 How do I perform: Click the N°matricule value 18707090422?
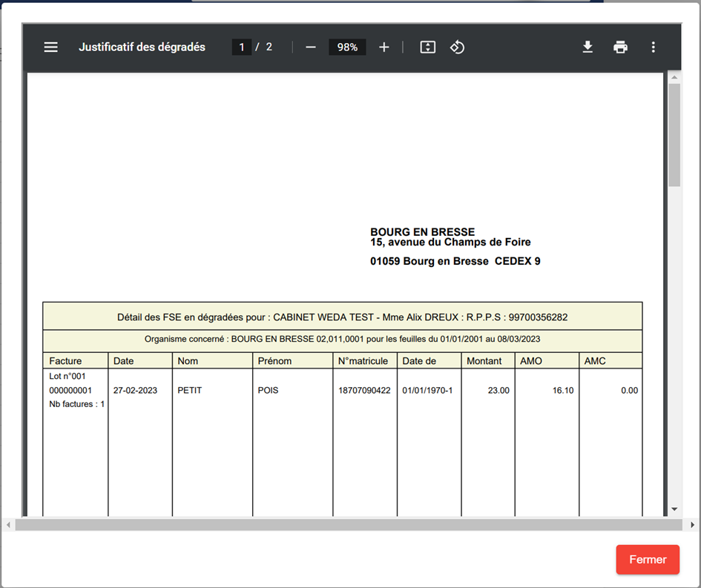[364, 390]
